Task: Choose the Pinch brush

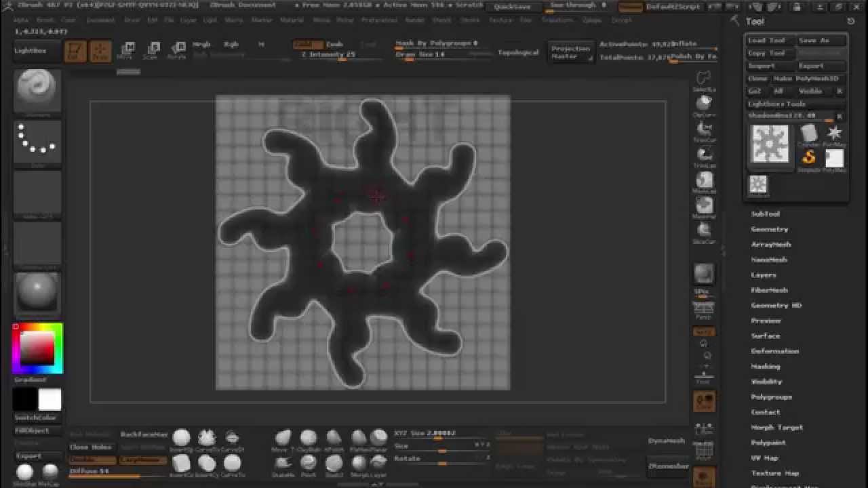Action: [309, 465]
